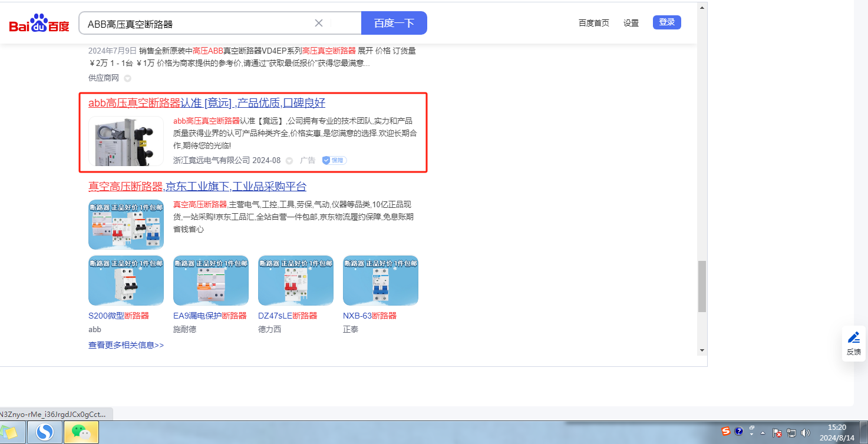Open the ABB breaker thumbnail in 竟远 ad
Screen dimensions: 868x444
pyautogui.click(x=126, y=141)
